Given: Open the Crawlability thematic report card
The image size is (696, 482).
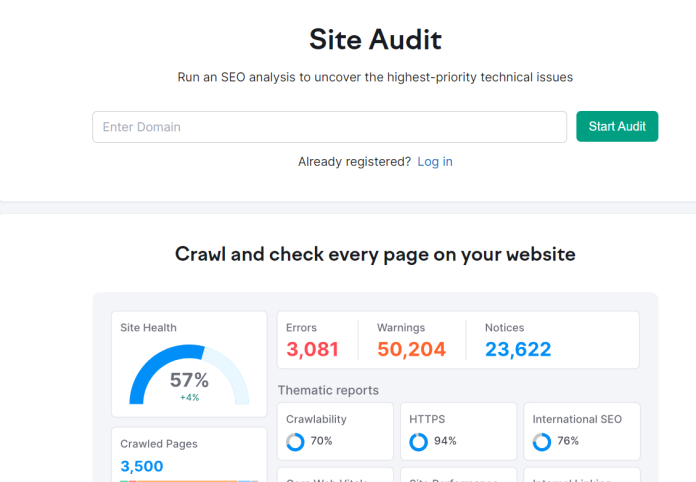Looking at the screenshot, I should point(335,431).
